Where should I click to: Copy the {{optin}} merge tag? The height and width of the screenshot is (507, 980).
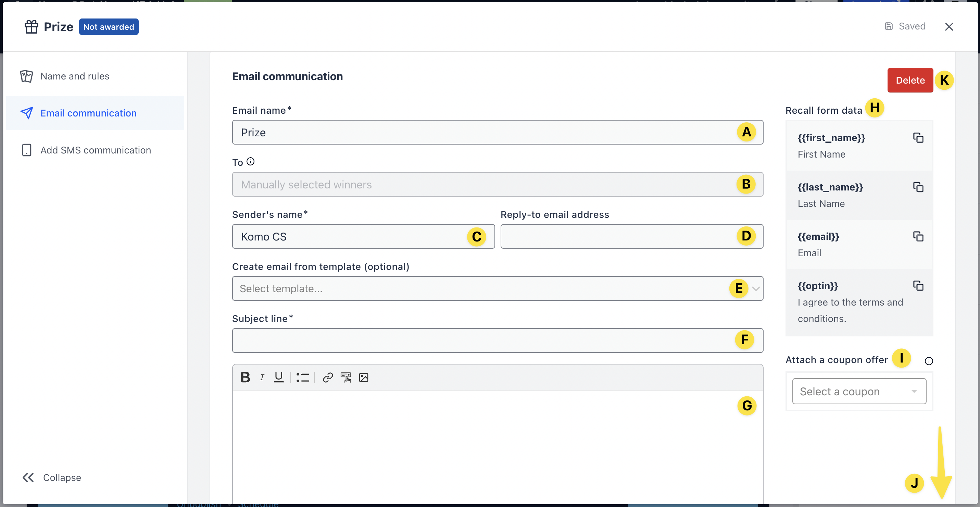tap(918, 285)
